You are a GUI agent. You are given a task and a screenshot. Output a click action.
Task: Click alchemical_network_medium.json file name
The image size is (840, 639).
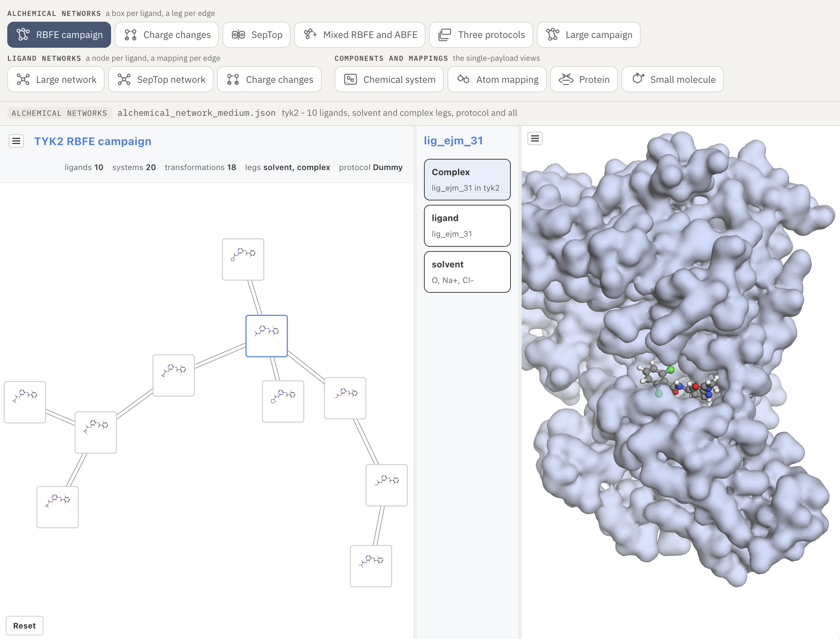[x=196, y=113]
